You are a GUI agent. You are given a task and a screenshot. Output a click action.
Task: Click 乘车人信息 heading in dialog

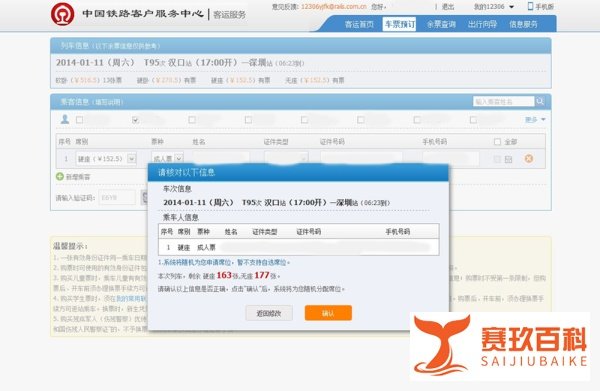coord(181,218)
